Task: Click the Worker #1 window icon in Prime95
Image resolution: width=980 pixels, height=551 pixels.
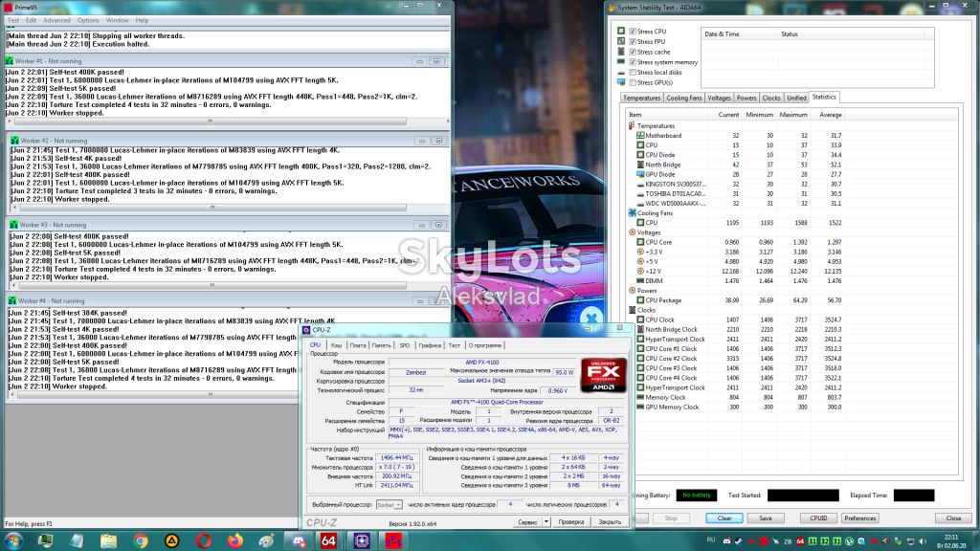Action: [x=10, y=61]
